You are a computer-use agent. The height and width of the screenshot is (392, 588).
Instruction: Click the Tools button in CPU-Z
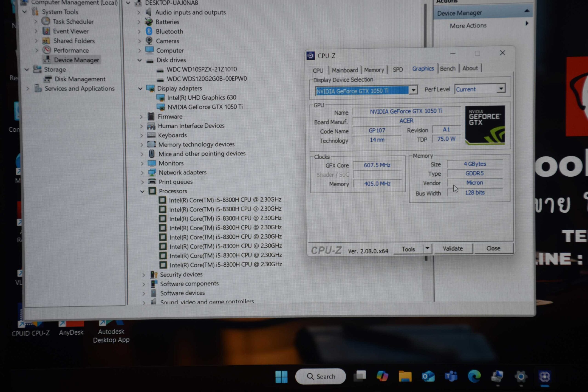[408, 249]
